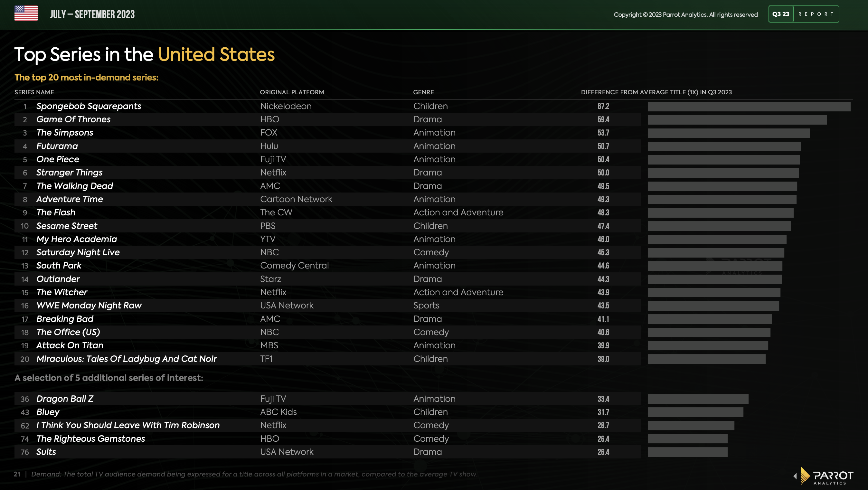The height and width of the screenshot is (490, 868).
Task: Click the United States flag icon
Action: coord(26,14)
